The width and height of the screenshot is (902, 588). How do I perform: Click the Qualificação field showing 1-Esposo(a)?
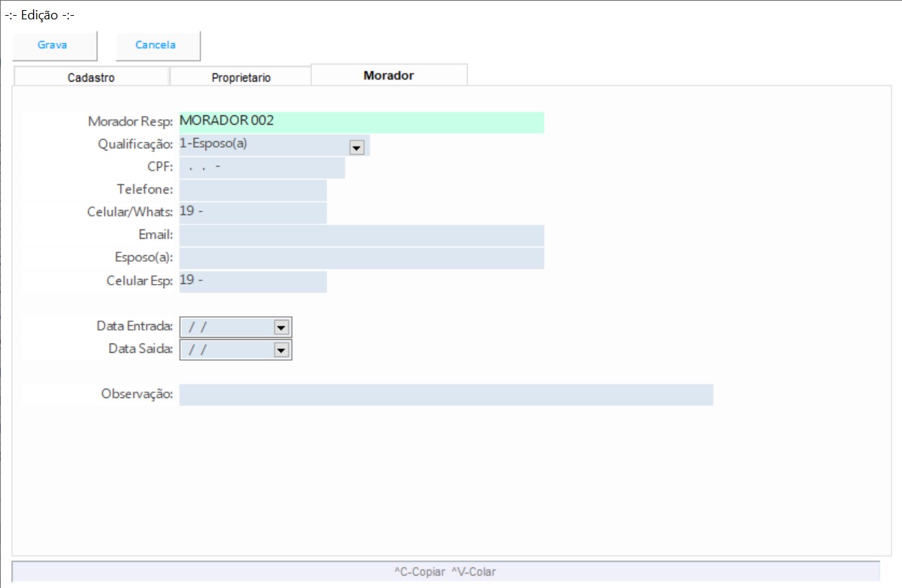tap(262, 145)
